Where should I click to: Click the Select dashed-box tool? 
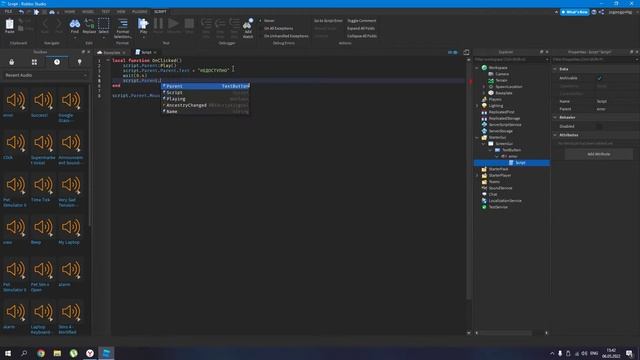[104, 25]
